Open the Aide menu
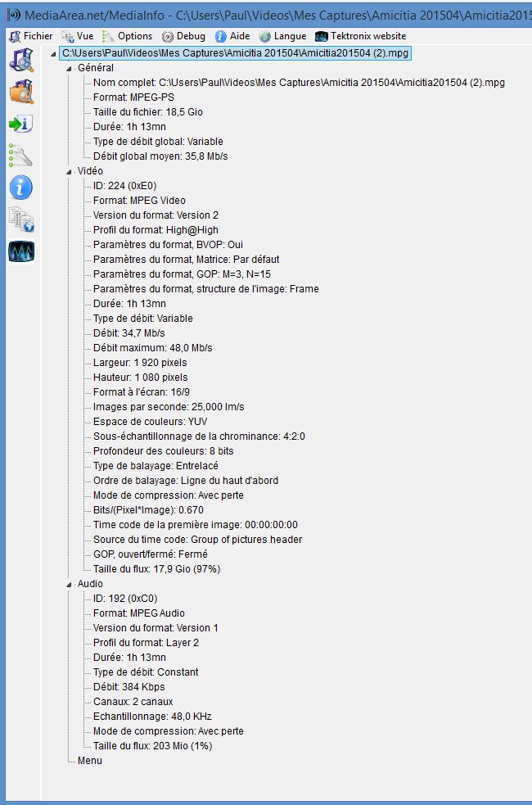The height and width of the screenshot is (805, 532). (240, 36)
